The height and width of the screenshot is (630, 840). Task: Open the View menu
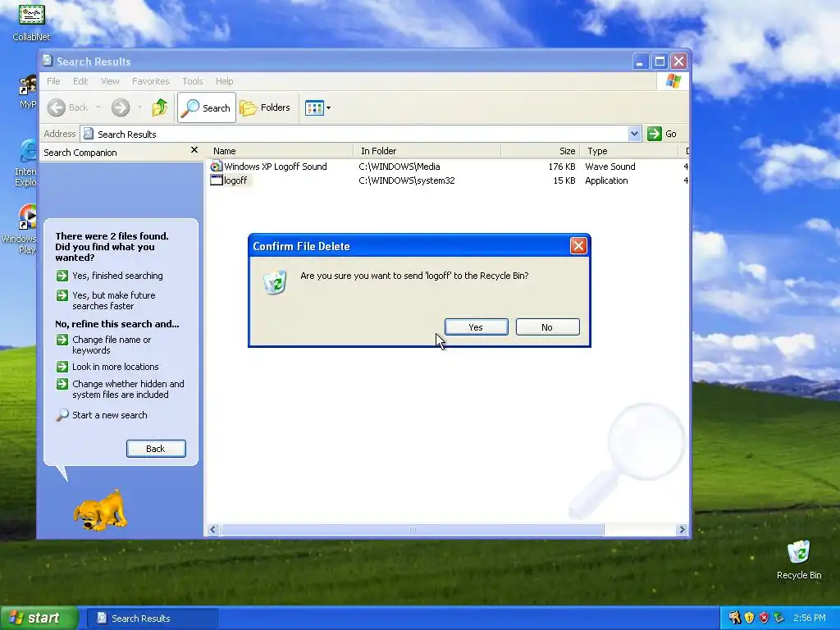[x=110, y=81]
